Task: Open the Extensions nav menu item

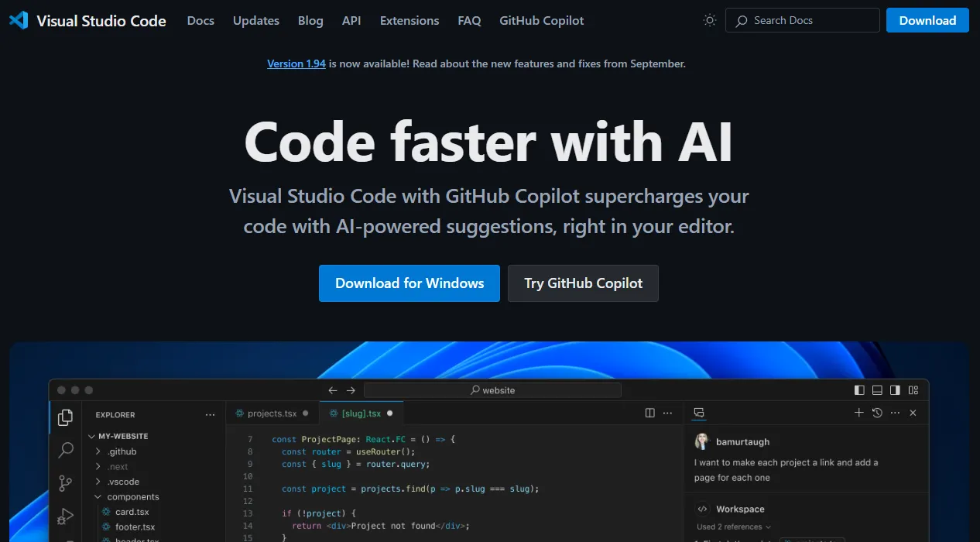Action: click(409, 21)
